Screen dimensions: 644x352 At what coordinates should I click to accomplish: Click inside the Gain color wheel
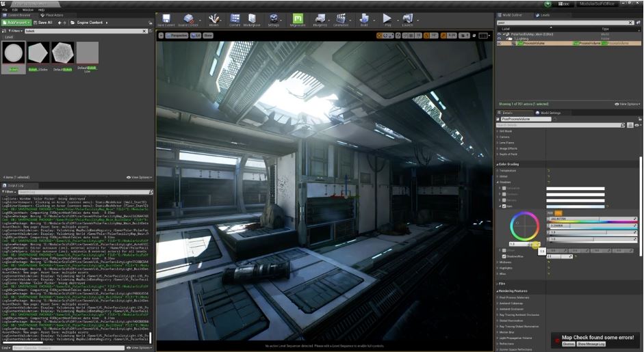524,226
